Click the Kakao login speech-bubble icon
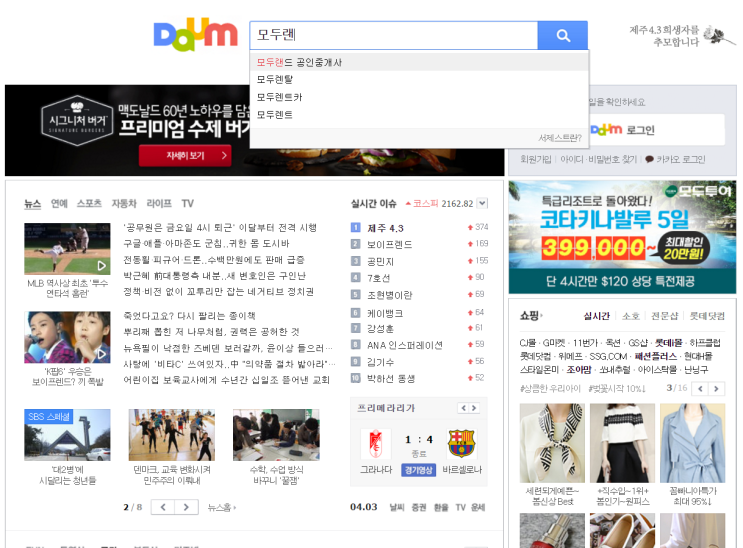Image resolution: width=743 pixels, height=548 pixels. 649,159
